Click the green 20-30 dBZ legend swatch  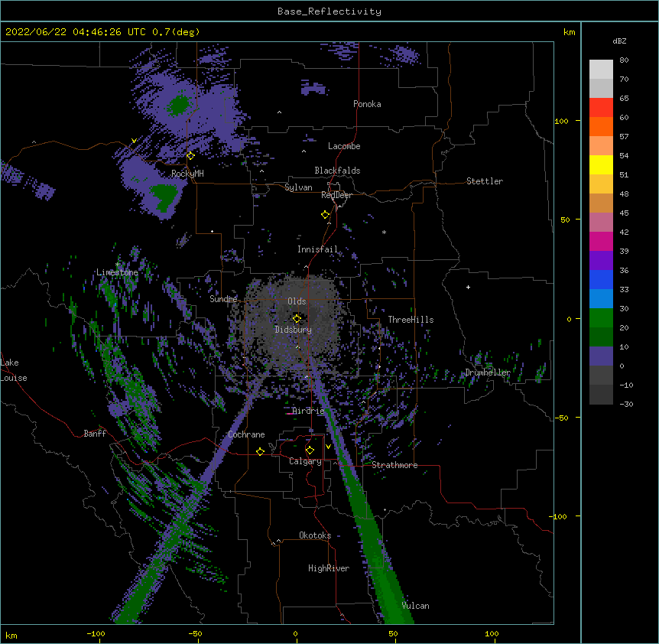[x=601, y=318]
